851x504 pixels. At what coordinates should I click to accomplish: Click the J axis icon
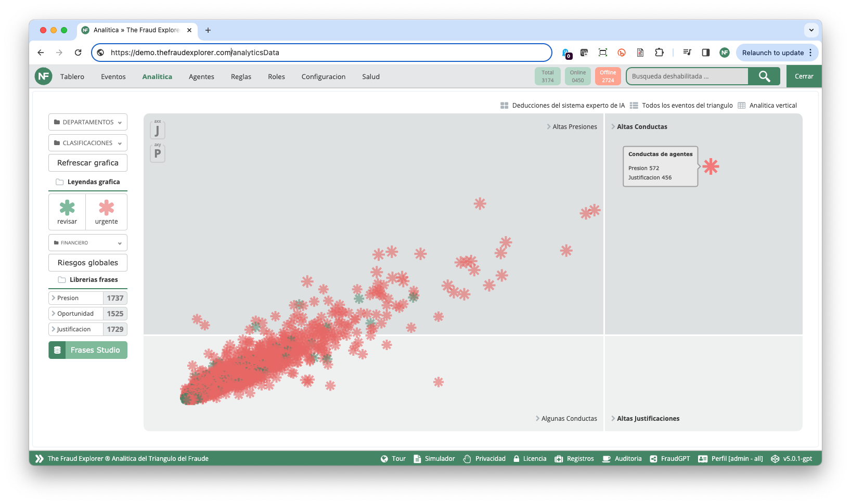point(157,131)
